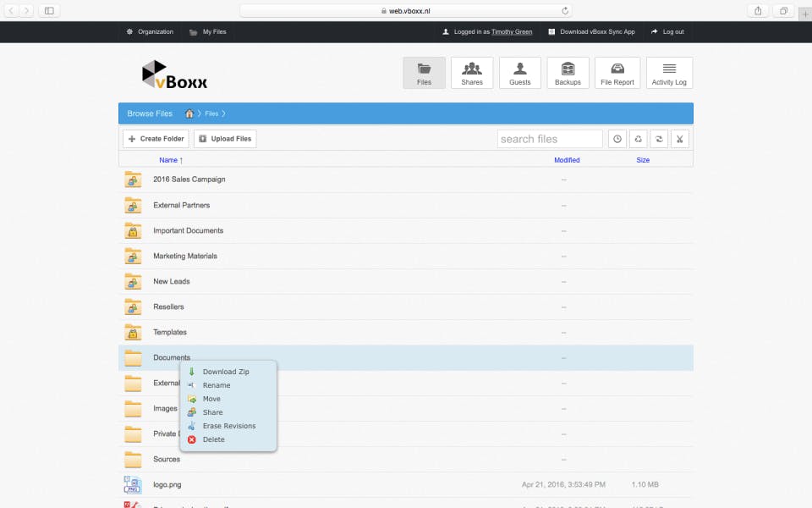The image size is (812, 508).
Task: Click the Upload Files button
Action: (x=225, y=139)
